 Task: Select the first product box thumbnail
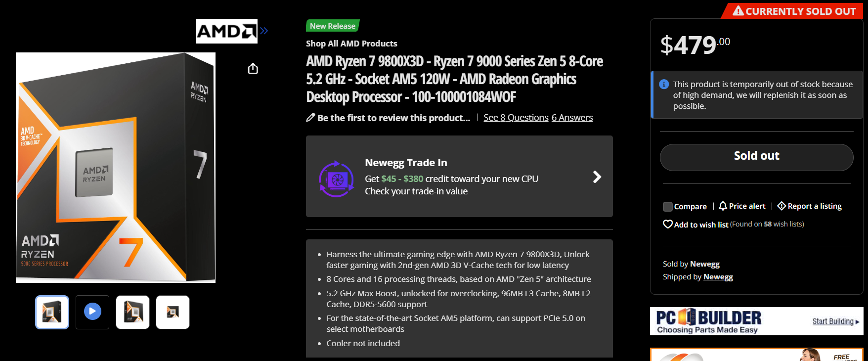(52, 312)
